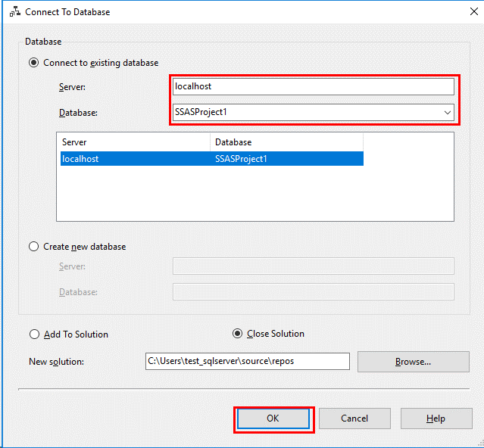Expand the Database dropdown arrow
Image resolution: width=484 pixels, height=448 pixels.
(446, 113)
